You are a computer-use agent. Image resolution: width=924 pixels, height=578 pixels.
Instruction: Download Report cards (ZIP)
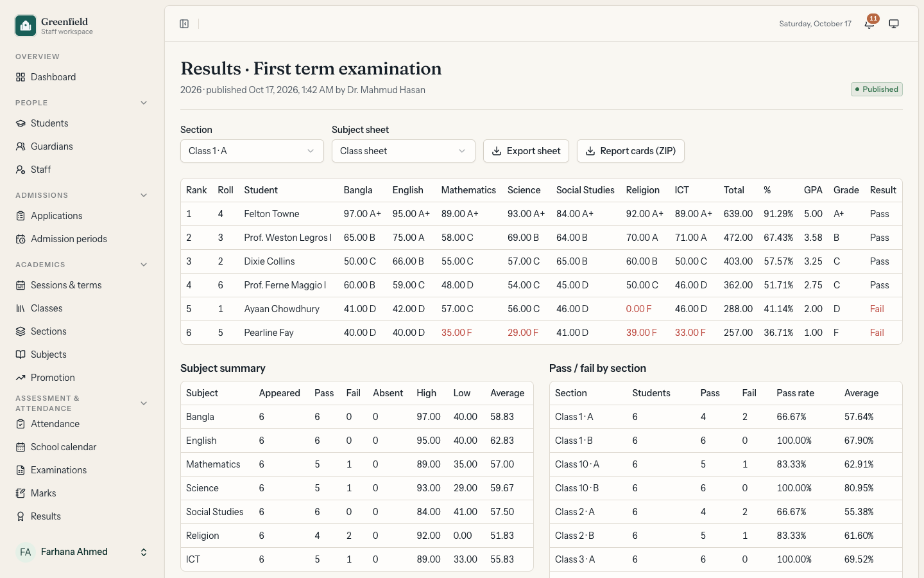(x=631, y=151)
